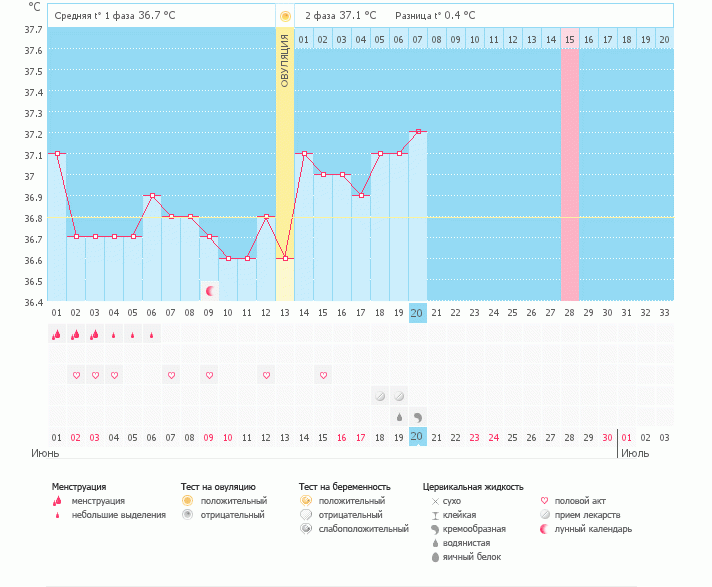Click the creamy cervical fluid icon under day 20

[x=418, y=416]
